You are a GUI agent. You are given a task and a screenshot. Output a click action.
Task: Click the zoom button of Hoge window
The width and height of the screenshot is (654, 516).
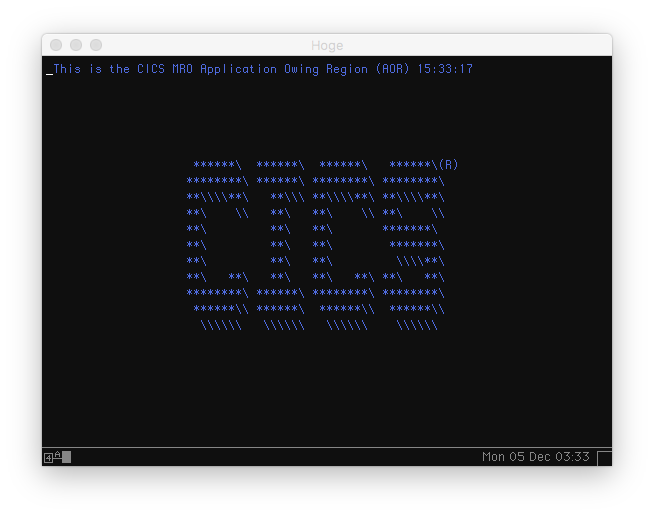96,45
